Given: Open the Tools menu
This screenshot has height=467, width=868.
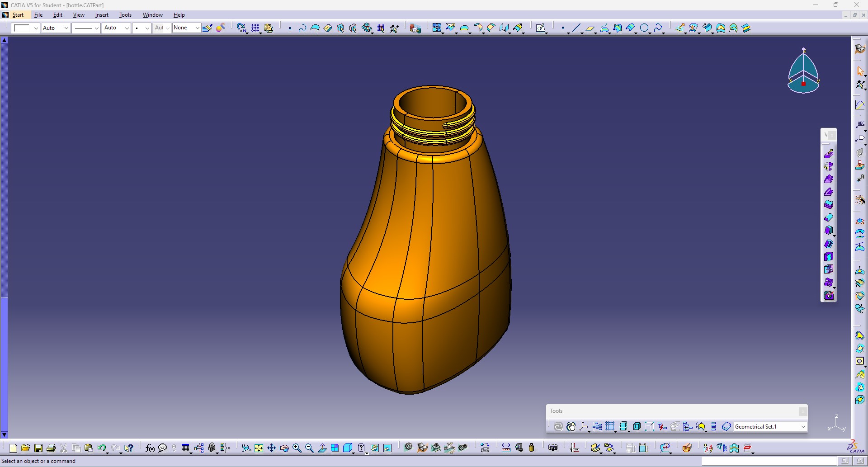Looking at the screenshot, I should click(x=125, y=15).
